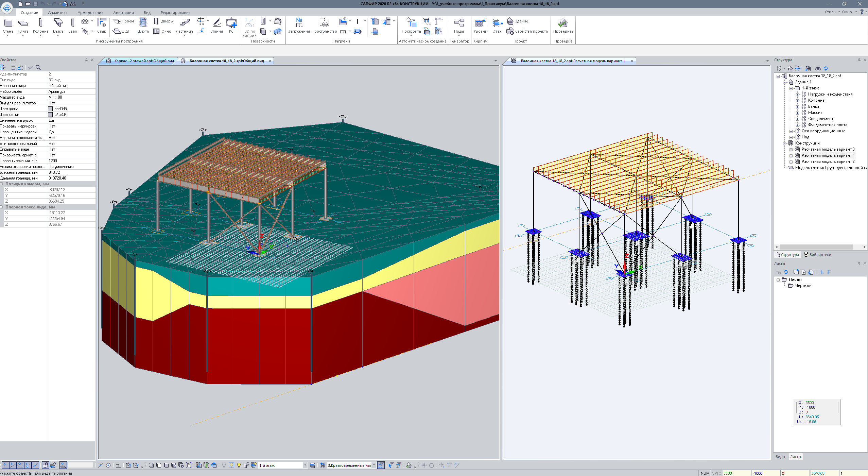This screenshot has width=868, height=476.
Task: Select the Стык (joint) tool
Action: 101,27
